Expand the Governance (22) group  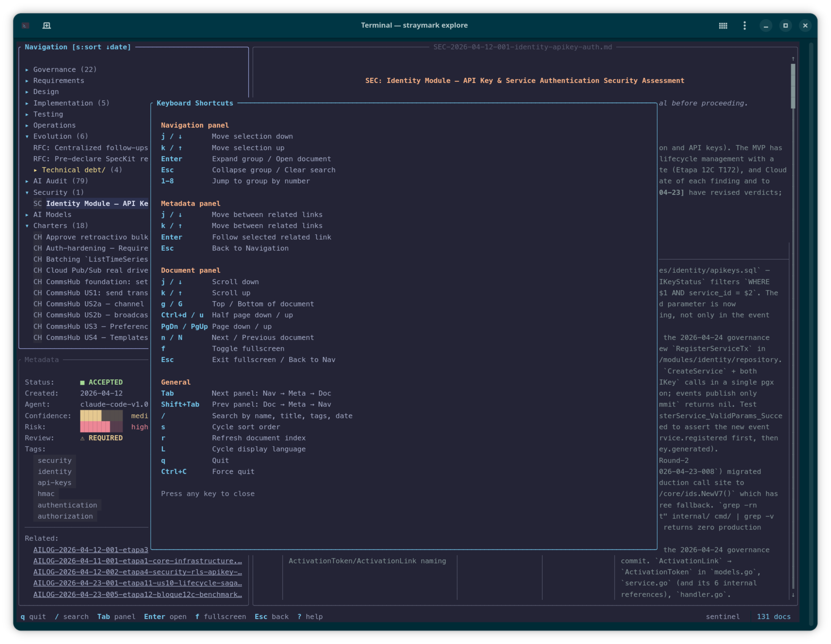tap(61, 69)
